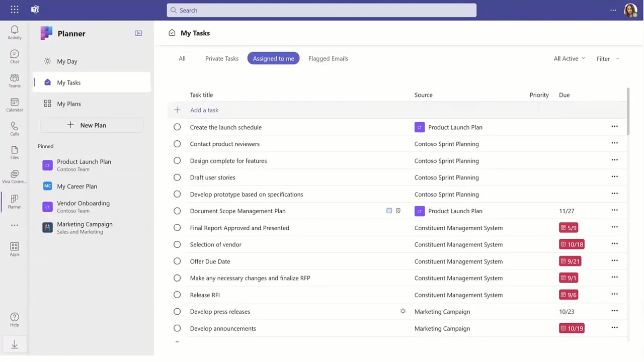Click the 10/18 due date badge

572,244
